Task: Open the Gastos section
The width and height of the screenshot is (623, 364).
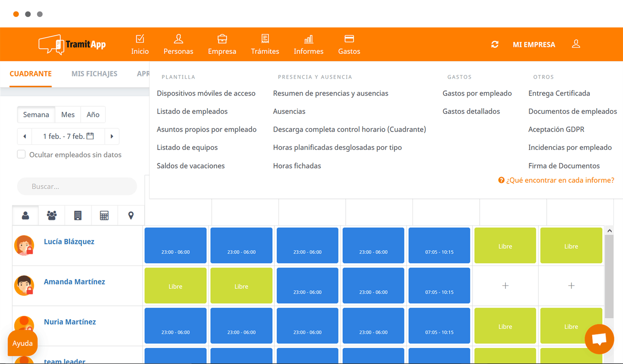Action: pos(349,45)
